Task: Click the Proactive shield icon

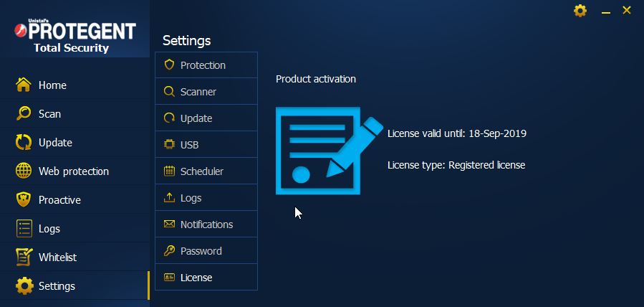Action: [x=24, y=200]
